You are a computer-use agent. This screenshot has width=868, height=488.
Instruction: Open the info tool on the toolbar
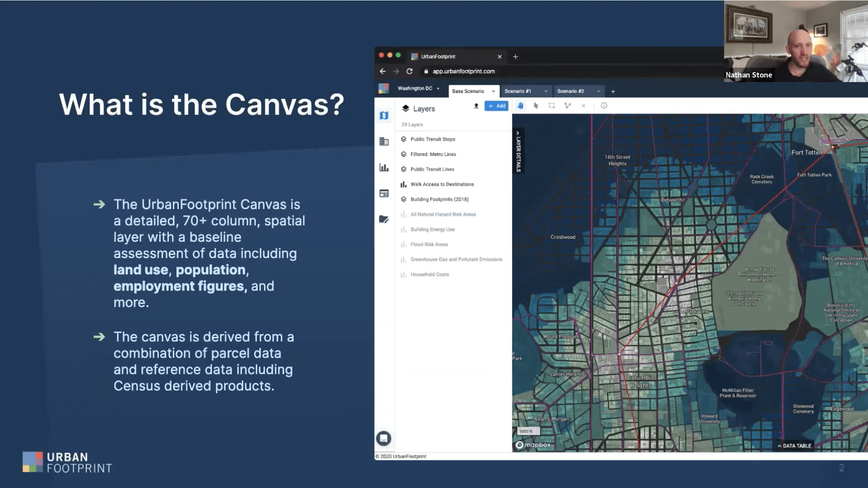604,106
